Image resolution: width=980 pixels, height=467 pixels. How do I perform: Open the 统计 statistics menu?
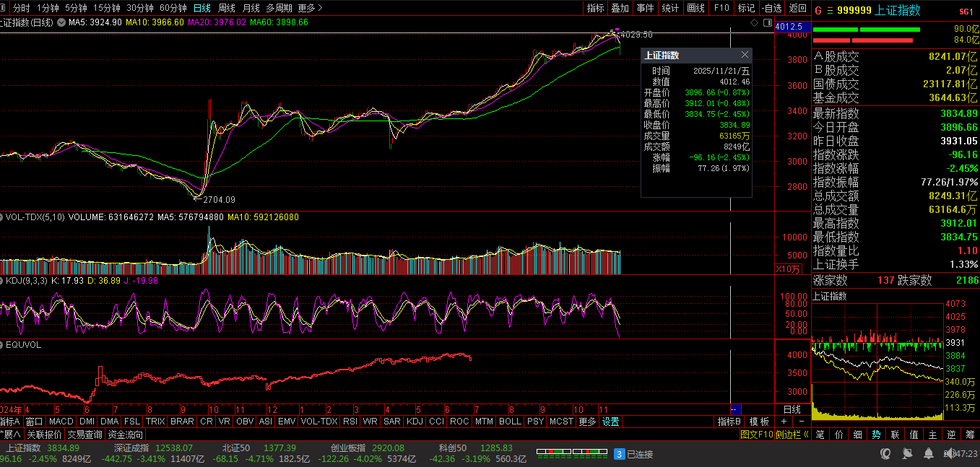tap(670, 8)
